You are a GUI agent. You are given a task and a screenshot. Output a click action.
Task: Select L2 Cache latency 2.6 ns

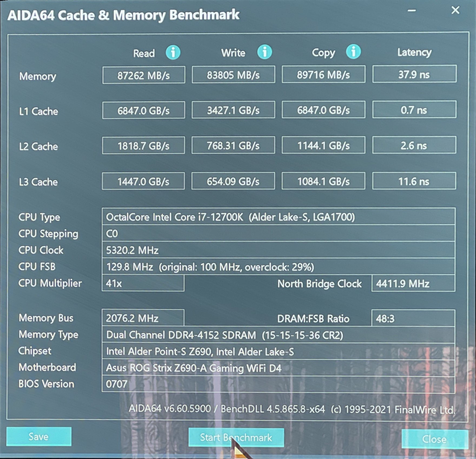414,145
